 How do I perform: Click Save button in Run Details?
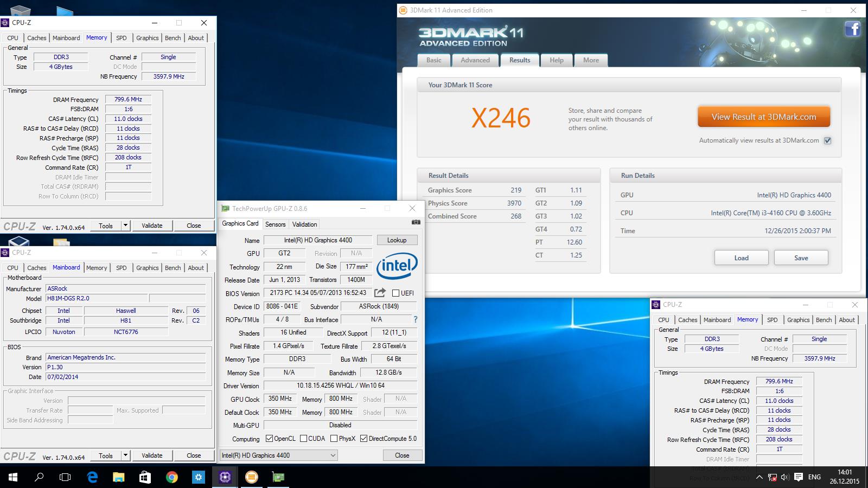coord(801,258)
